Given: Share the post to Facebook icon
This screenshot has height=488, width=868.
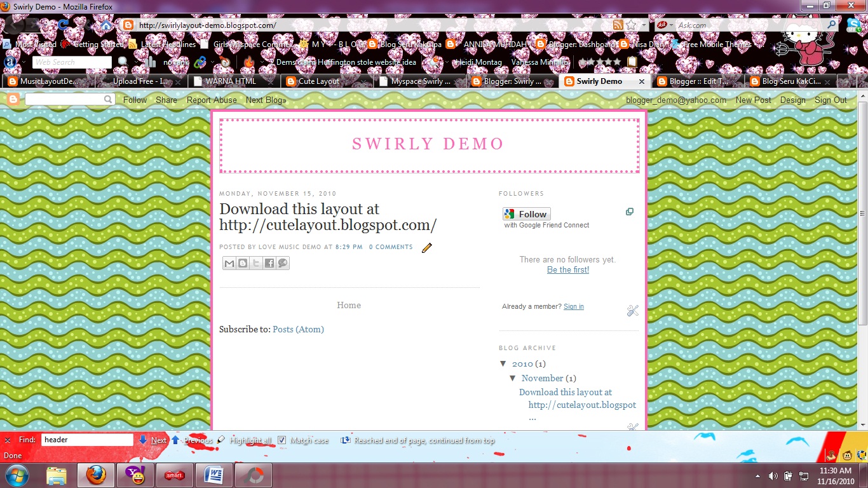Looking at the screenshot, I should pos(269,262).
